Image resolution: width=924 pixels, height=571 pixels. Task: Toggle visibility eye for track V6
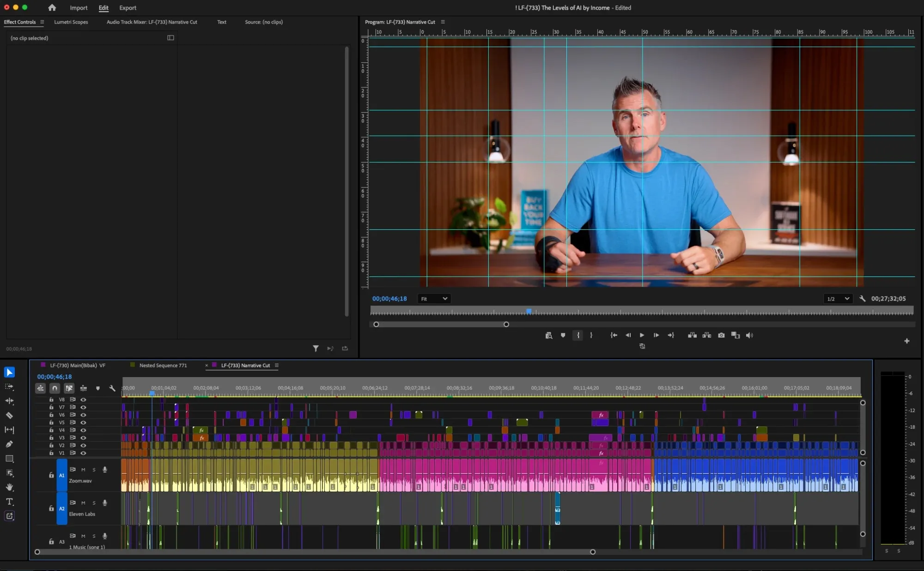84,415
